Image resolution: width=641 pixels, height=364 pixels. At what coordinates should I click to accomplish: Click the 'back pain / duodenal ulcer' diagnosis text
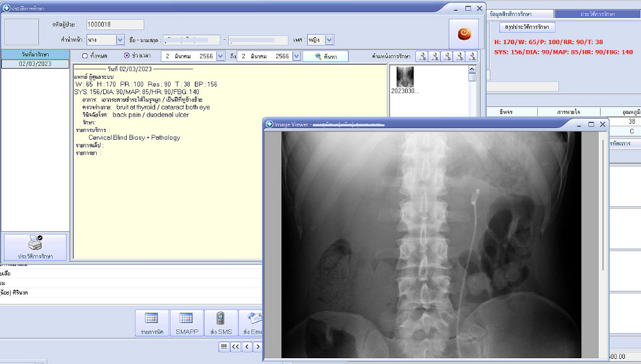[x=151, y=115]
